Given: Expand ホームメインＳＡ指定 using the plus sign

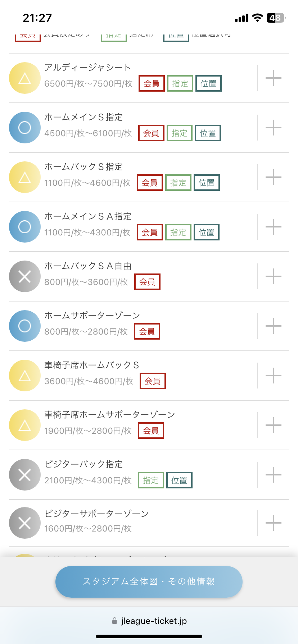Looking at the screenshot, I should click(x=273, y=227).
